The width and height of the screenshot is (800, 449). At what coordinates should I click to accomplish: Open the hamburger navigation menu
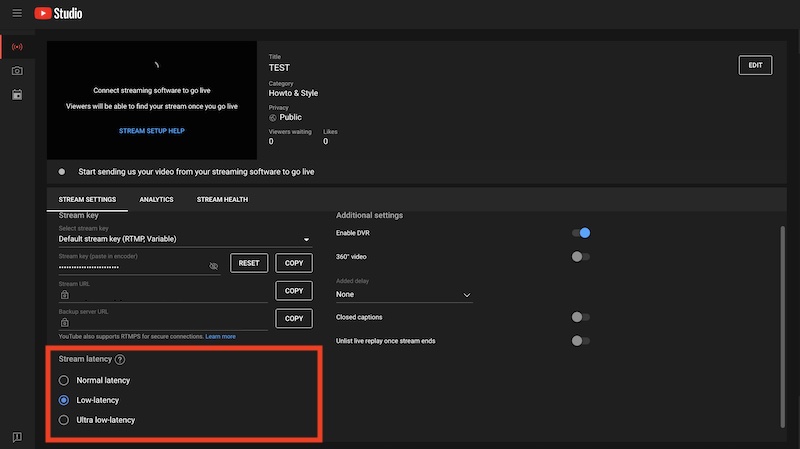point(17,13)
